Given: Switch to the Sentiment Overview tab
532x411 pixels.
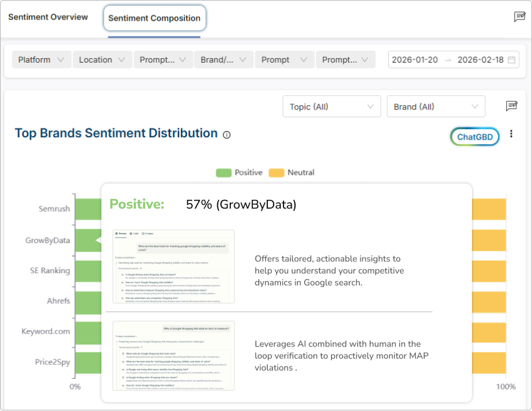Looking at the screenshot, I should [48, 17].
